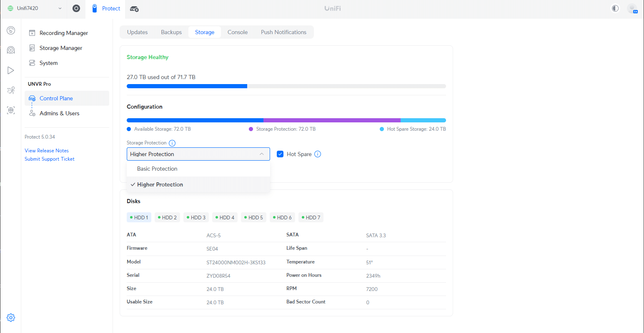
Task: Click the Admins & Users icon
Action: point(32,113)
